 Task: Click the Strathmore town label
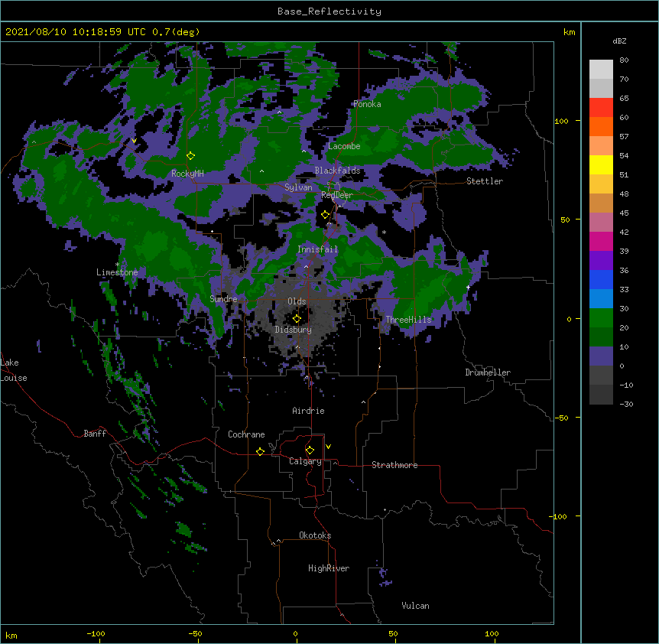394,465
